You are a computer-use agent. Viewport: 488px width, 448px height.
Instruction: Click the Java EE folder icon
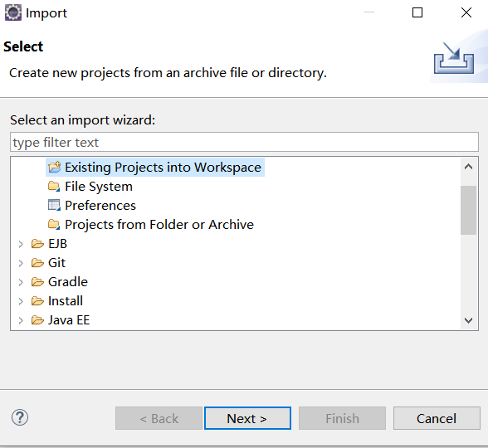(x=37, y=320)
